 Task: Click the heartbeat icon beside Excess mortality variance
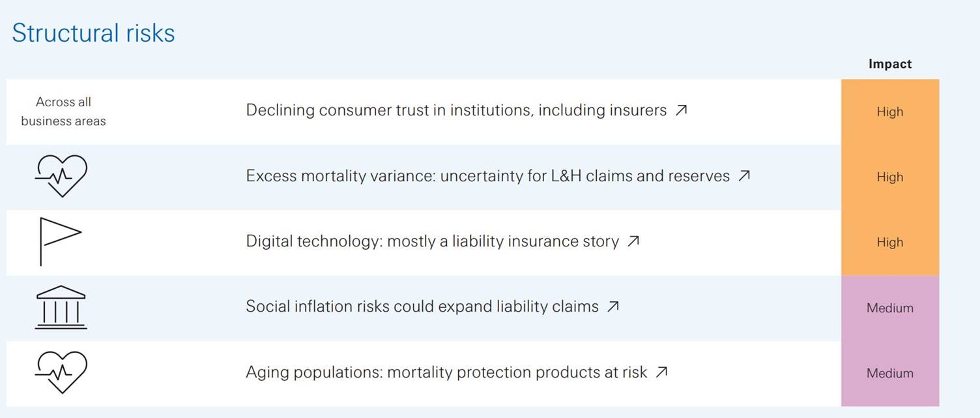61,176
